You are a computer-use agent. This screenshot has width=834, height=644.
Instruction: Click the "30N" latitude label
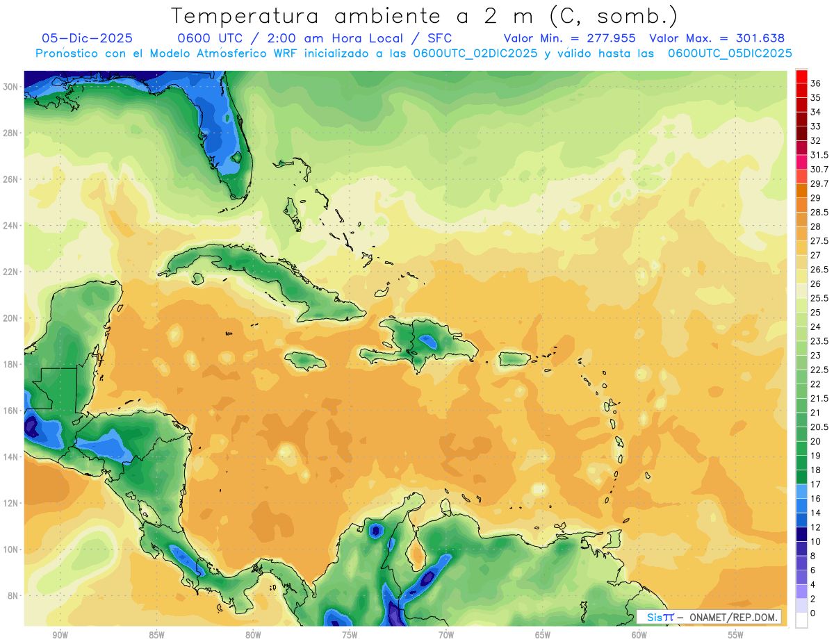[x=10, y=87]
